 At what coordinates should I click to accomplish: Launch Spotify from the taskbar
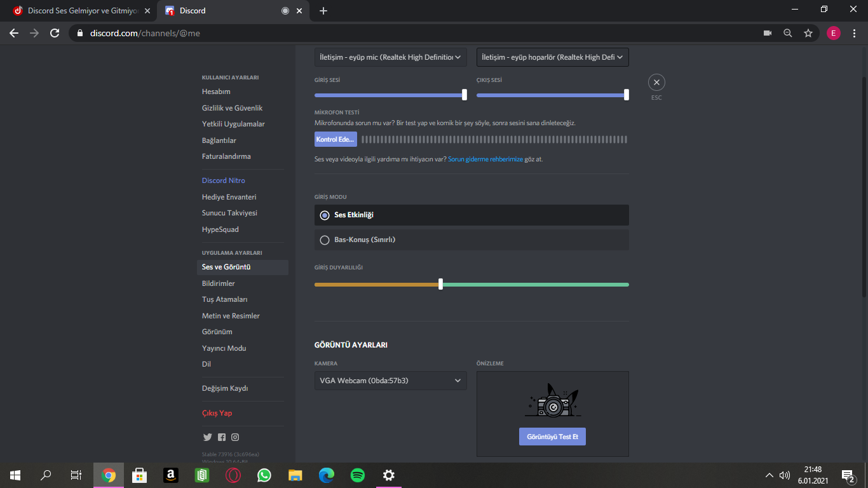358,475
